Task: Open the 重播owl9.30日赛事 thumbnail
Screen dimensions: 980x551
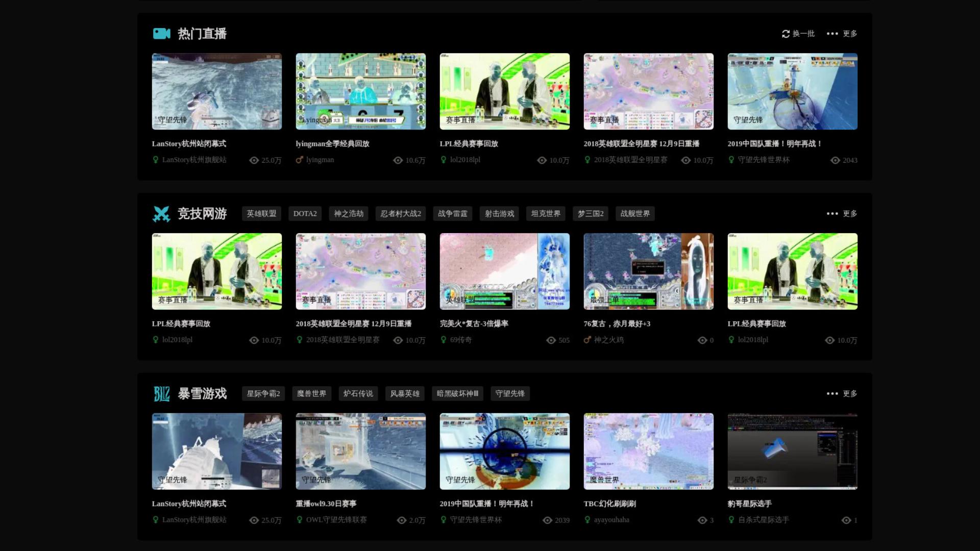Action: 361,452
